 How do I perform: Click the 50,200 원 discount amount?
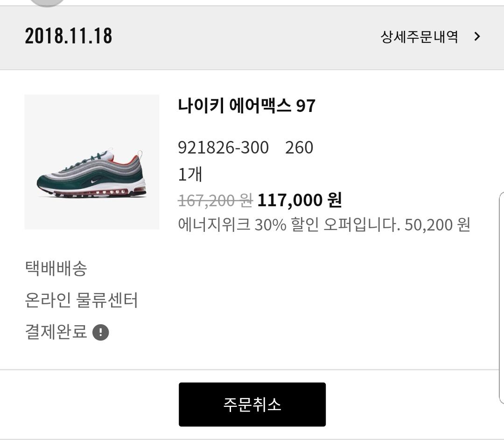[437, 225]
